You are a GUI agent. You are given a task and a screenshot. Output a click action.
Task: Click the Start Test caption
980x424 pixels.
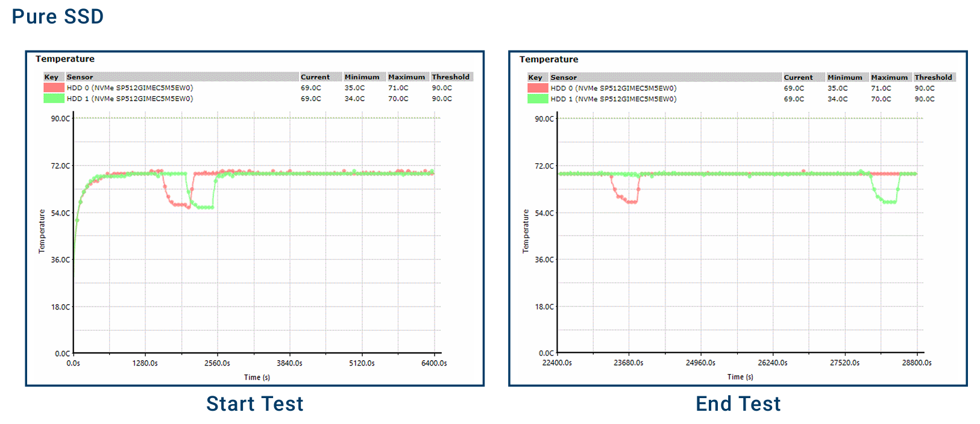[254, 404]
